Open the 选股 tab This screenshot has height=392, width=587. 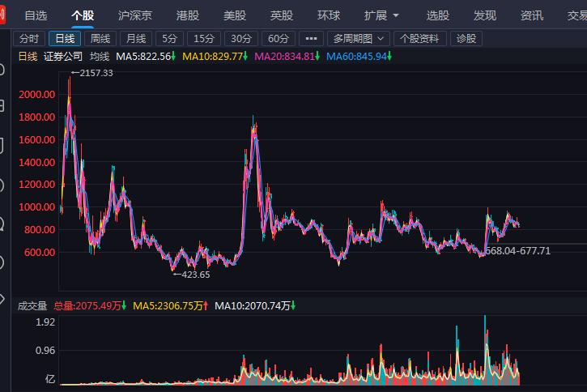click(438, 15)
